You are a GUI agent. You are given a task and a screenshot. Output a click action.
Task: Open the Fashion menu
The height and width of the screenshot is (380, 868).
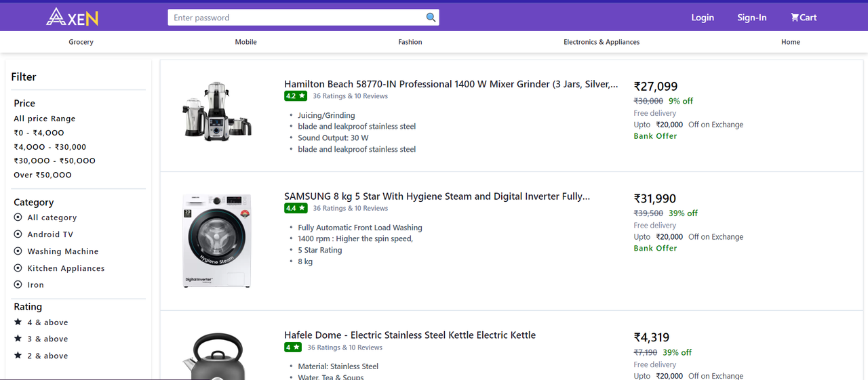click(410, 42)
